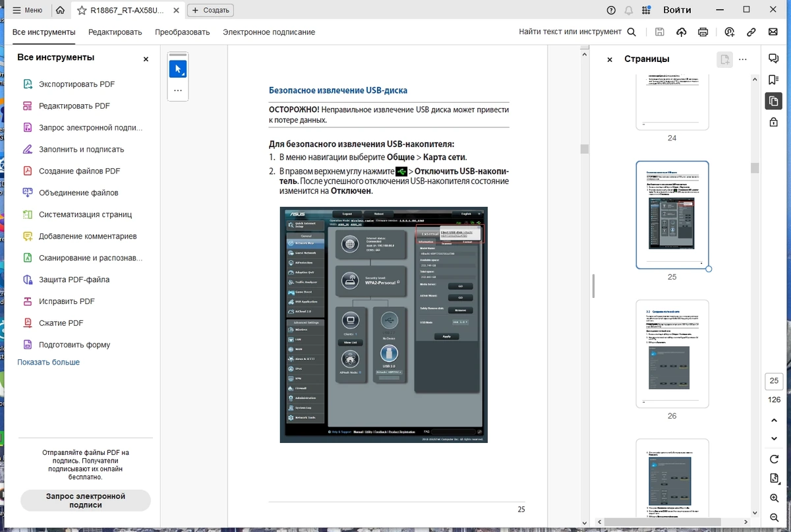Zoom out of the document
Screen dimensions: 791x532
[774, 518]
